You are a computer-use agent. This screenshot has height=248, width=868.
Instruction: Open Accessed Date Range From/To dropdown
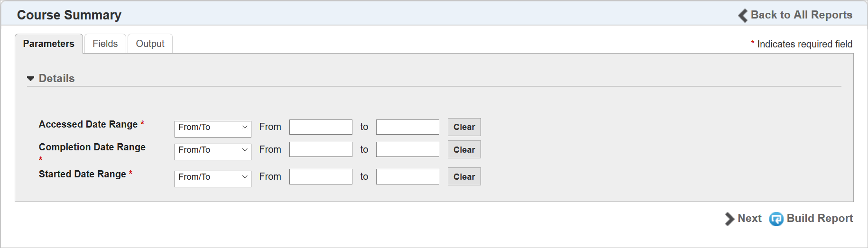(x=212, y=127)
